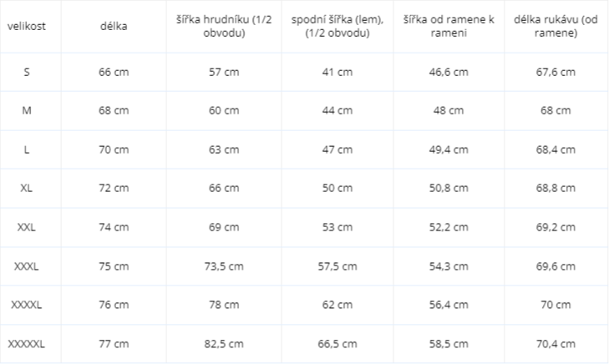Select the 73,5 cm chest width cell
Image resolution: width=609 pixels, height=364 pixels.
point(224,266)
